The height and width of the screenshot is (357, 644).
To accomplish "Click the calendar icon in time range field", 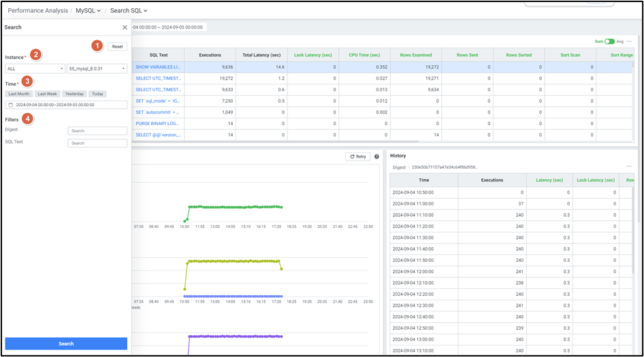I will click(x=11, y=105).
